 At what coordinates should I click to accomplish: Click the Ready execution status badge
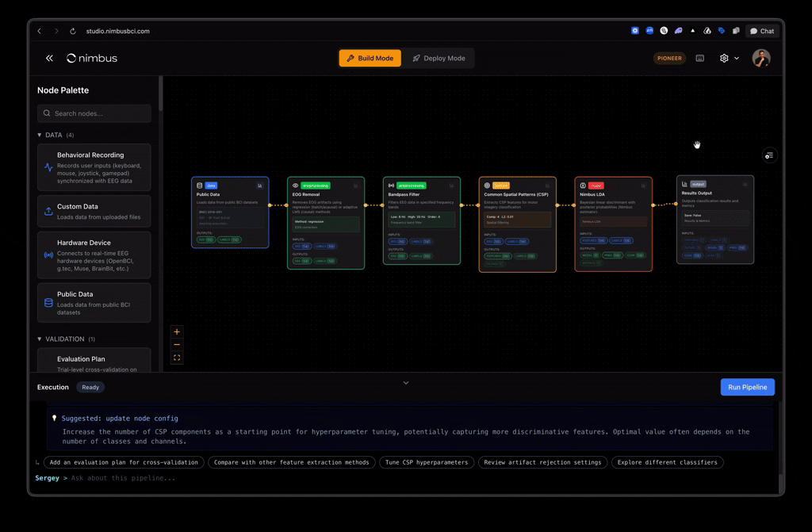pyautogui.click(x=90, y=387)
